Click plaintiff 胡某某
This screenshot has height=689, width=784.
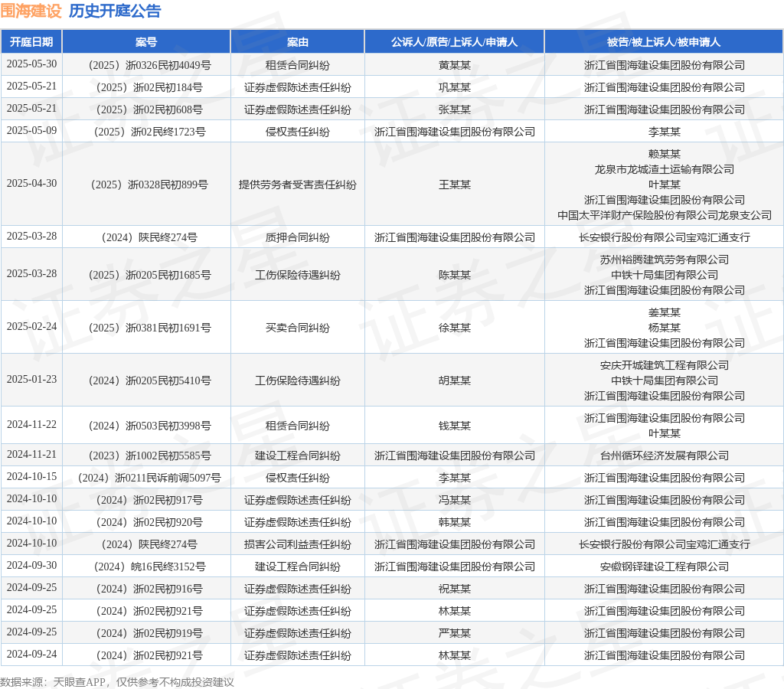(455, 380)
